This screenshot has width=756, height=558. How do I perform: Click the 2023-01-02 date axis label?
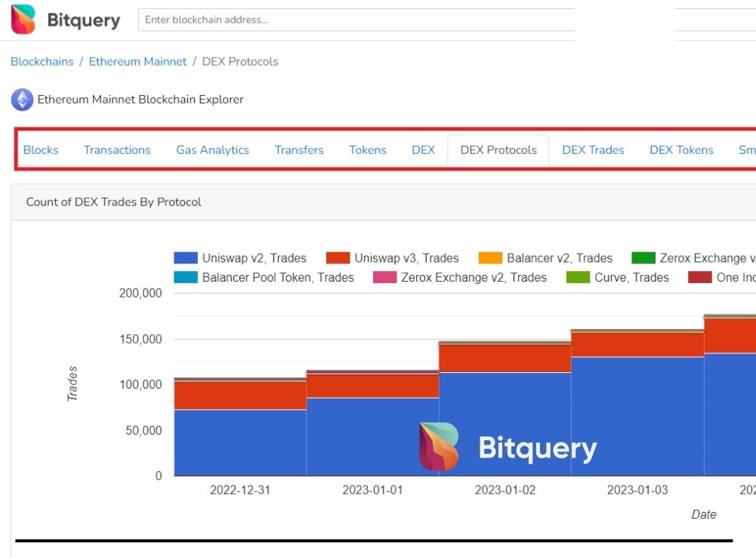coord(505,490)
